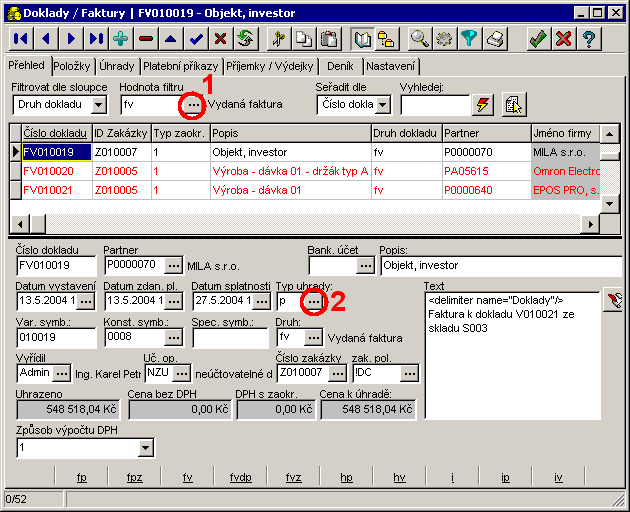Switch to the Položky tab
Viewport: 630px width, 512px height.
pyautogui.click(x=74, y=66)
